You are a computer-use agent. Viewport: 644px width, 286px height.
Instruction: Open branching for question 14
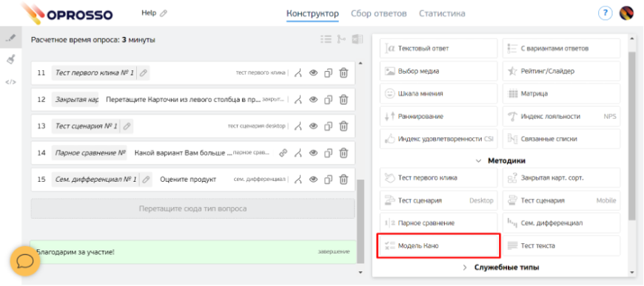tap(299, 153)
